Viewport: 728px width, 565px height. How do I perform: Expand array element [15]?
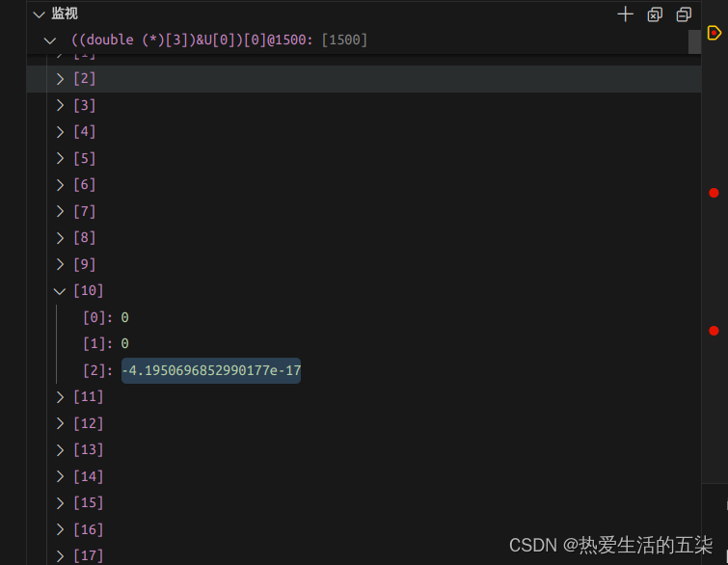60,502
